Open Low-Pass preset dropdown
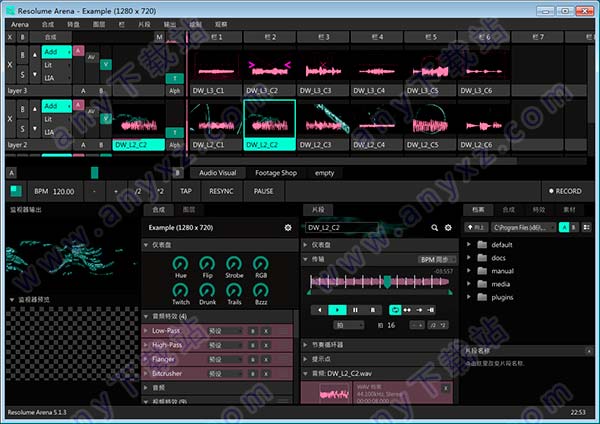This screenshot has height=424, width=600. tap(225, 331)
